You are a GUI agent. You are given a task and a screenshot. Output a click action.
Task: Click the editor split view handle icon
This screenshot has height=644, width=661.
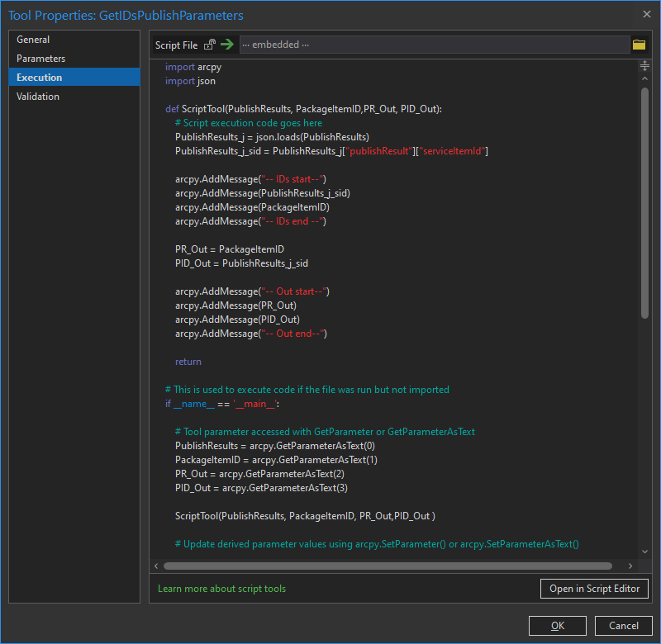644,66
